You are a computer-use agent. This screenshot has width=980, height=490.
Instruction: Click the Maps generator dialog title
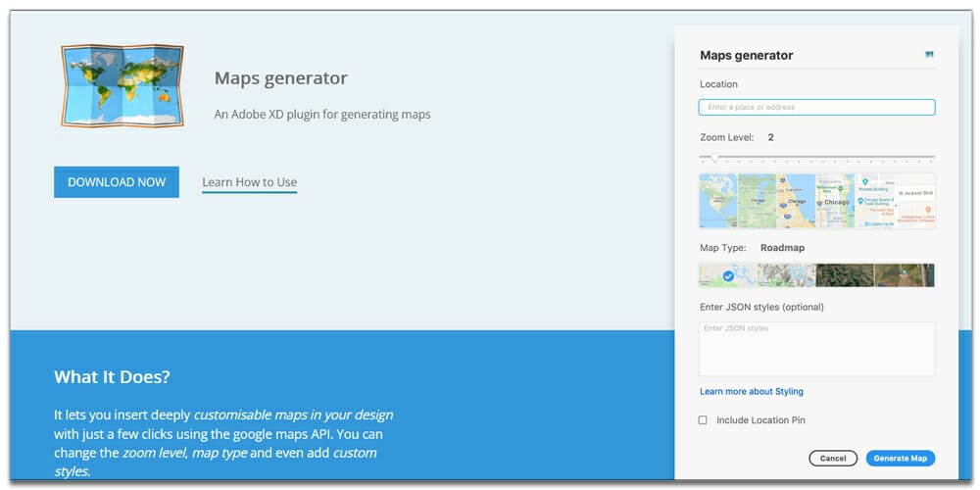746,55
